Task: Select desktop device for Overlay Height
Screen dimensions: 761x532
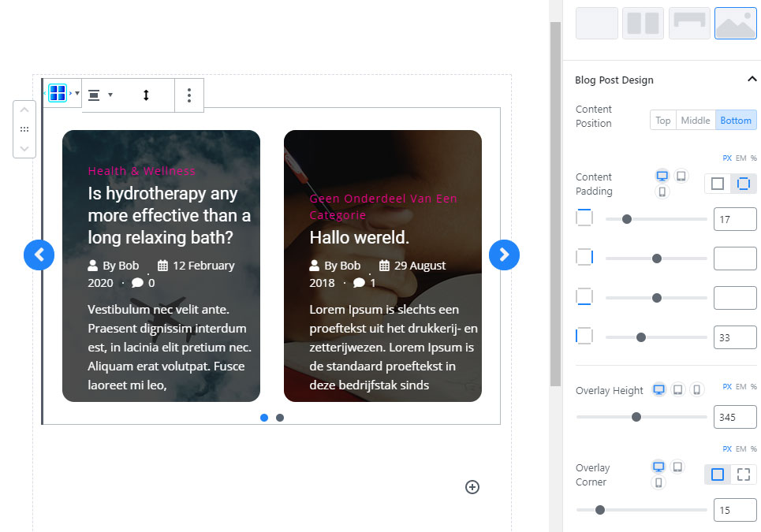Action: click(659, 389)
